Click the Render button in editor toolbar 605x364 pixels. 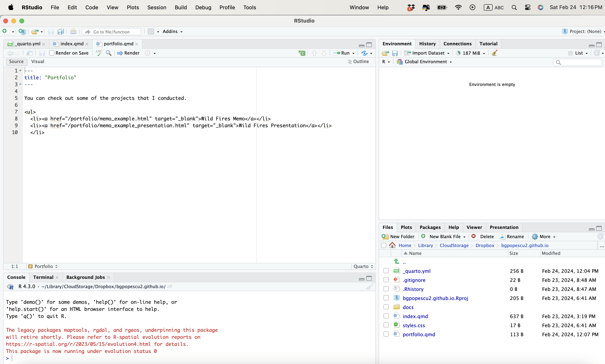pos(128,53)
